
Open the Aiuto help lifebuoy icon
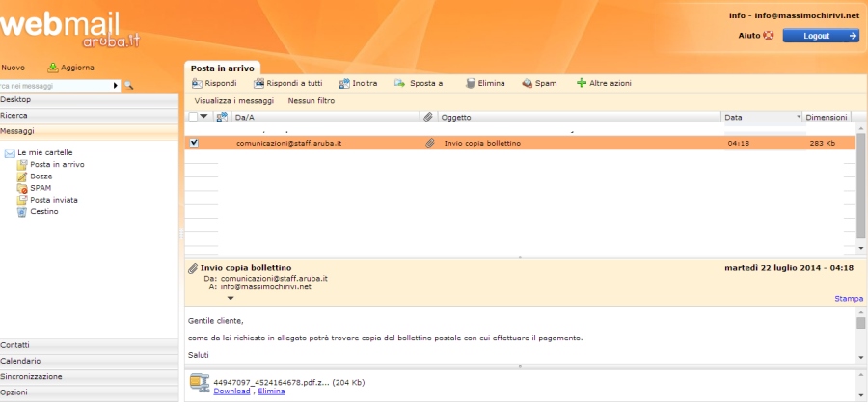(x=769, y=36)
